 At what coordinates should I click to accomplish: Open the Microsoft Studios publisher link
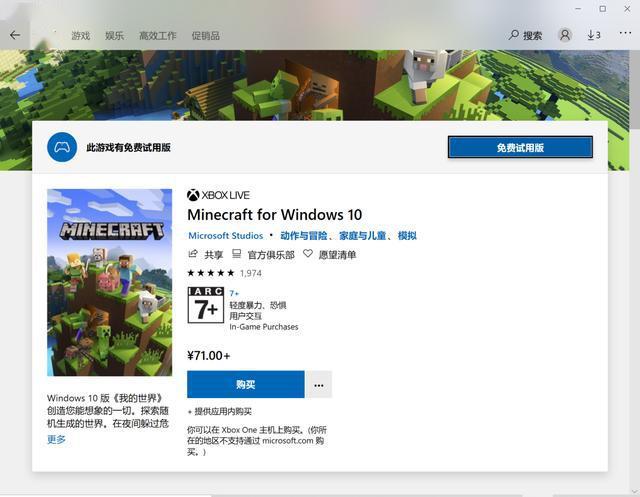coord(225,235)
